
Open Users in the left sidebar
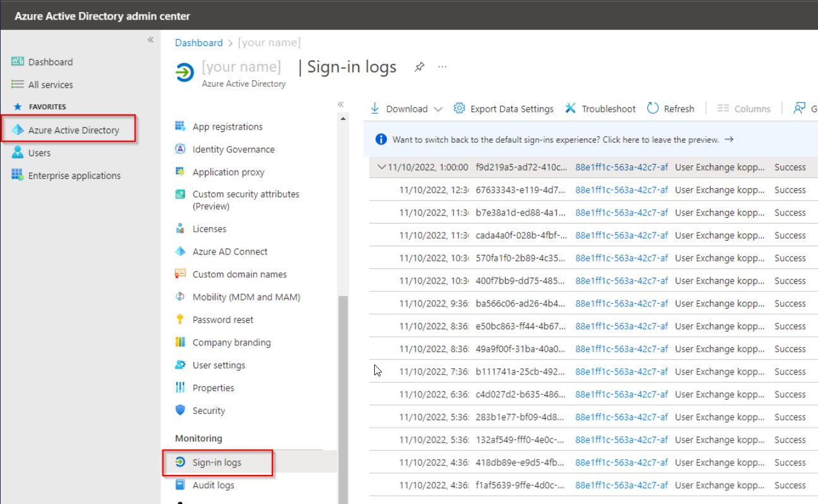tap(39, 153)
